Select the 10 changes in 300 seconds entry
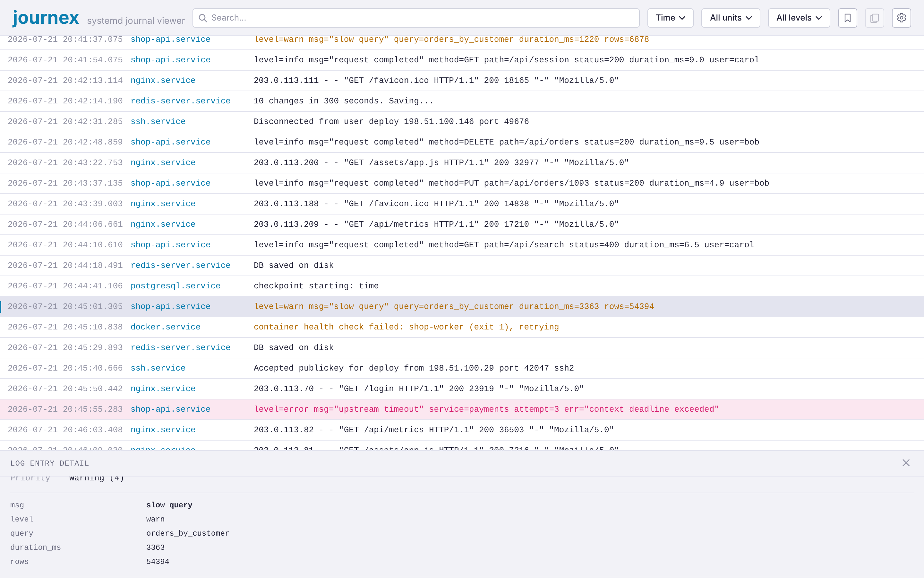The image size is (924, 578). (x=462, y=101)
